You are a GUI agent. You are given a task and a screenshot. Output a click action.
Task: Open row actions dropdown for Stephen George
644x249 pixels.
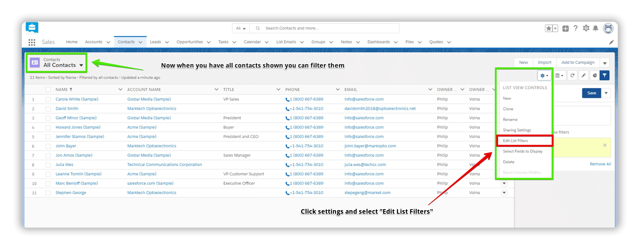coord(504,193)
